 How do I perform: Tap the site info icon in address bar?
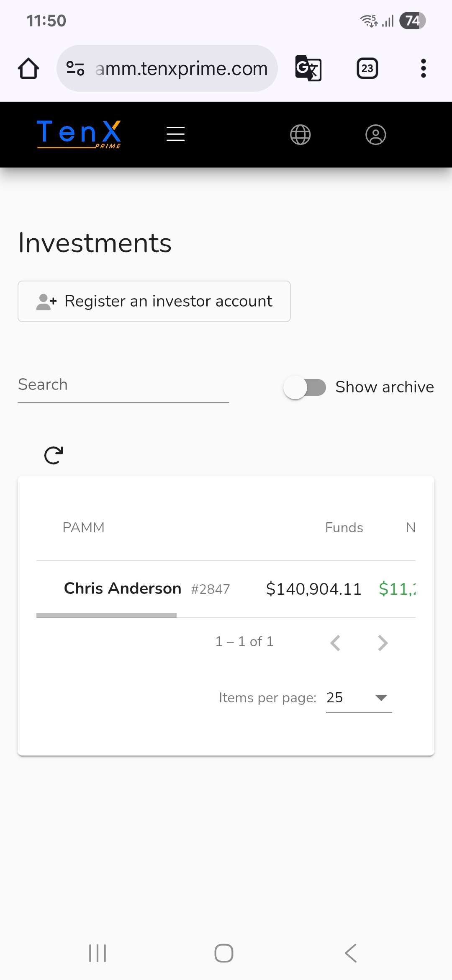75,68
